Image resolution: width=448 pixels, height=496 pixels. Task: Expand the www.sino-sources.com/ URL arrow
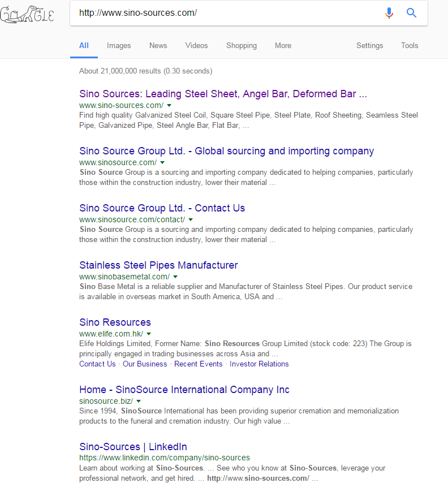coord(169,105)
